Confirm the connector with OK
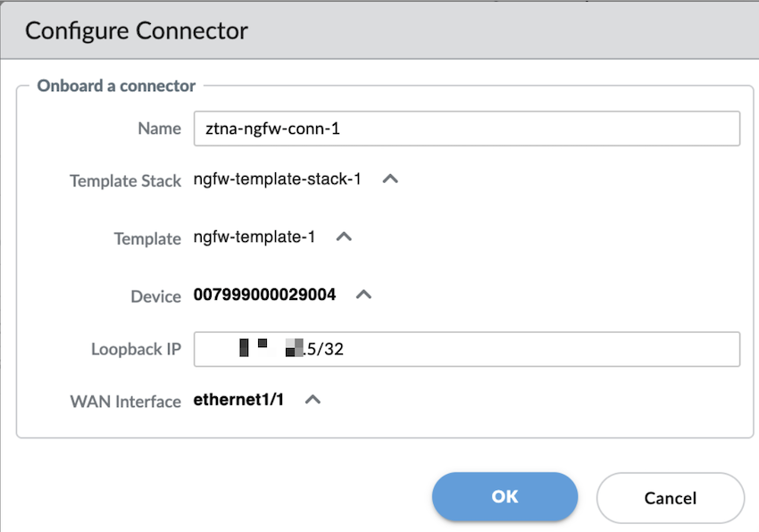Screen dimensions: 759x532 [505, 497]
